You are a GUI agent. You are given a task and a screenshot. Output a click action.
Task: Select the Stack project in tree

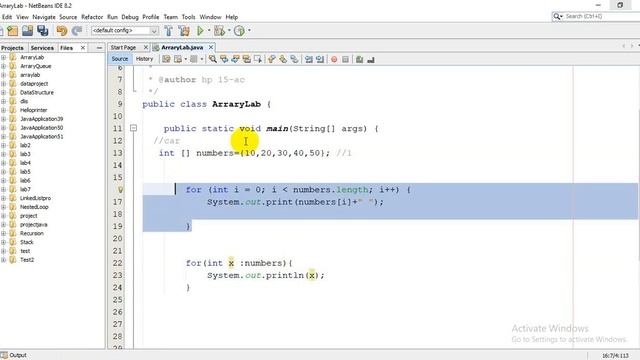click(x=27, y=242)
